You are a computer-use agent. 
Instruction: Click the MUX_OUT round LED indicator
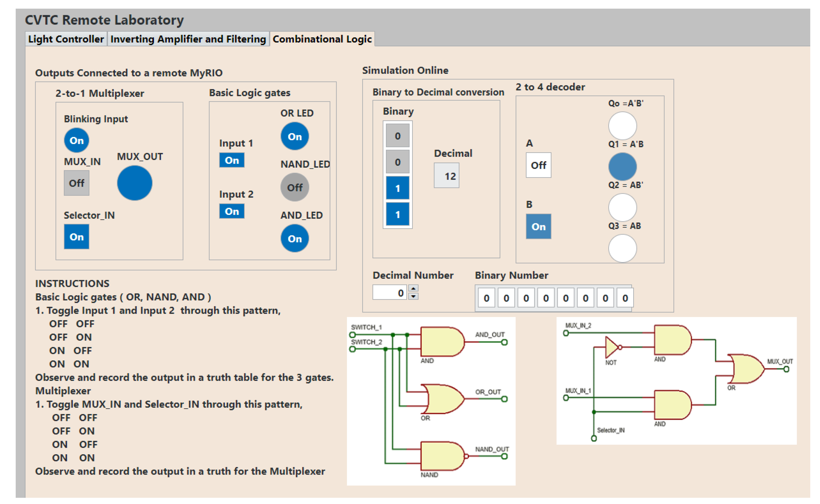135,183
